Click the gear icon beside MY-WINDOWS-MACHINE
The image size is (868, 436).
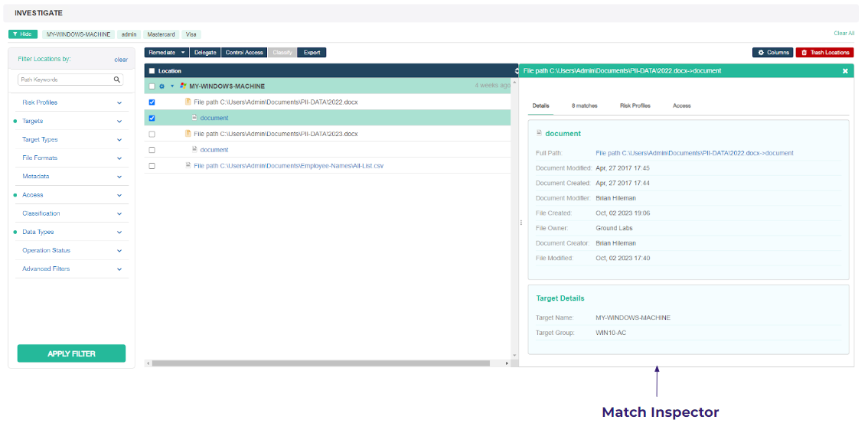[162, 86]
